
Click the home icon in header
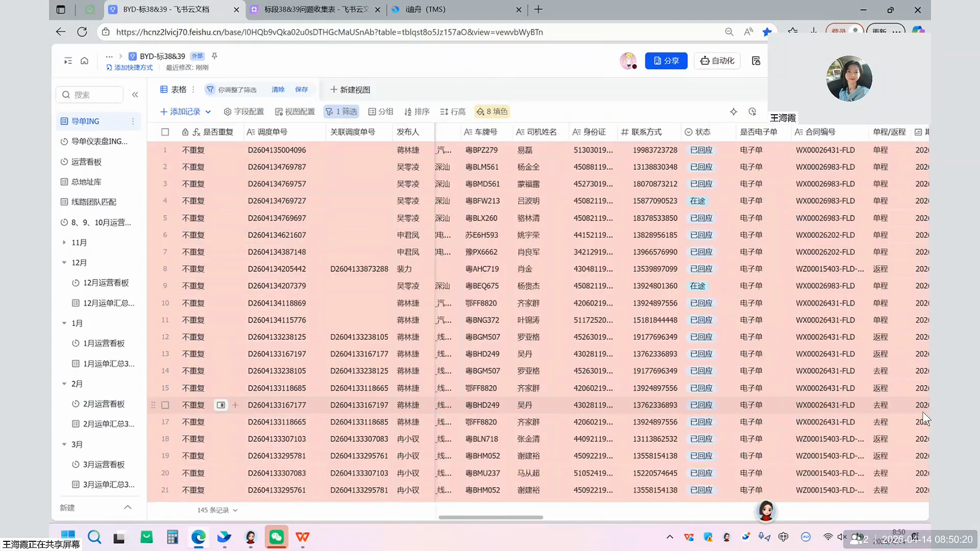tap(84, 61)
